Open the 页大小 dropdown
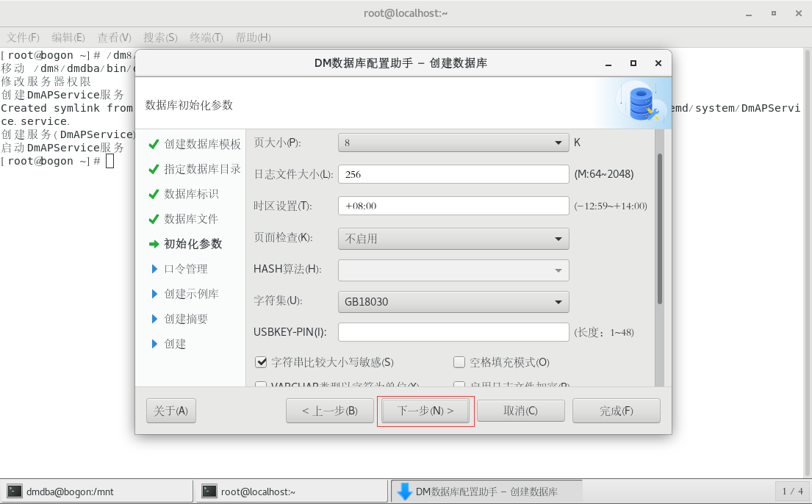Image resolution: width=812 pixels, height=504 pixels. [453, 143]
